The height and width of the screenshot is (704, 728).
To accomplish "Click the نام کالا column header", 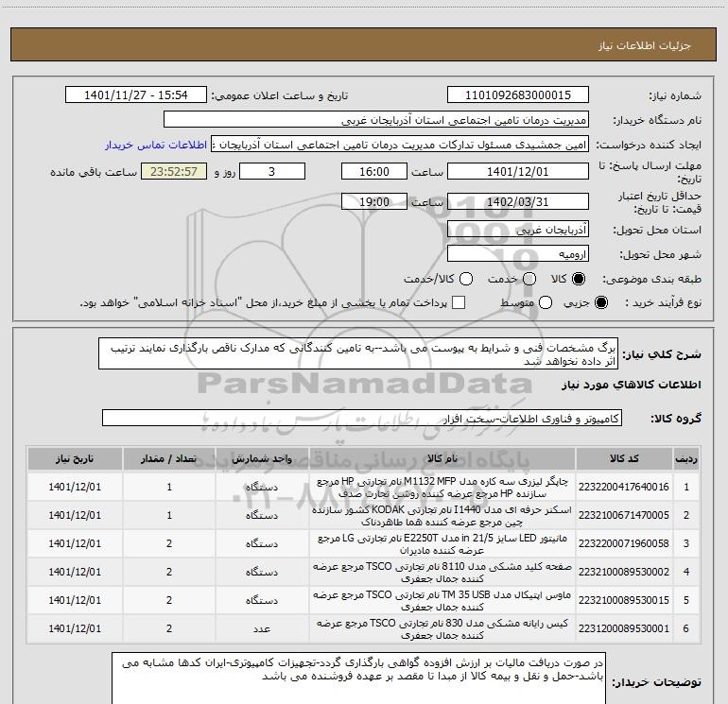I will click(x=442, y=459).
